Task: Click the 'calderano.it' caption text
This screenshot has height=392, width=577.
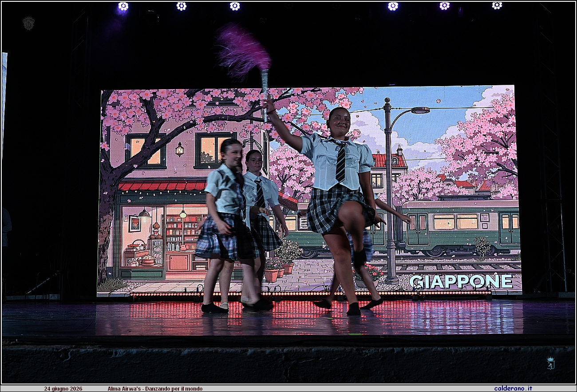Action: pos(513,388)
